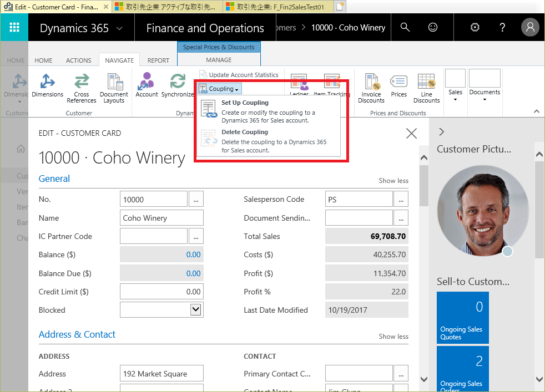Viewport: 545px width, 392px height.
Task: Click the Primary Contact Code lookup button
Action: pos(401,374)
